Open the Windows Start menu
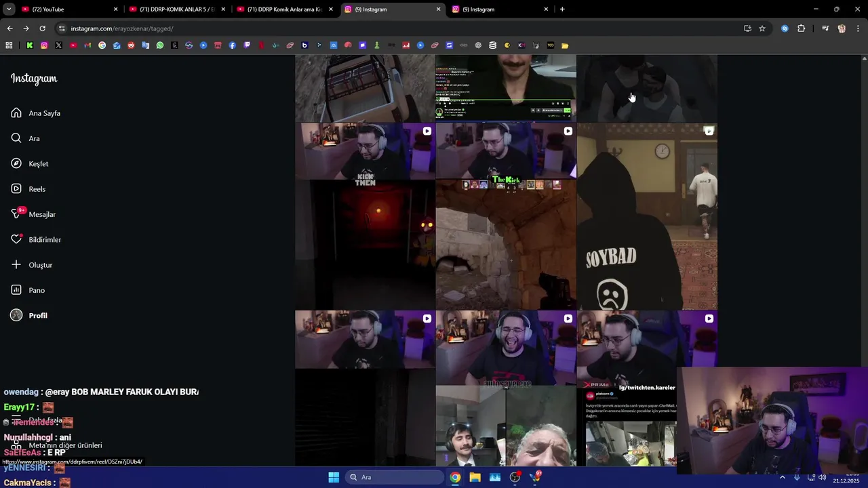The width and height of the screenshot is (868, 488). click(334, 477)
